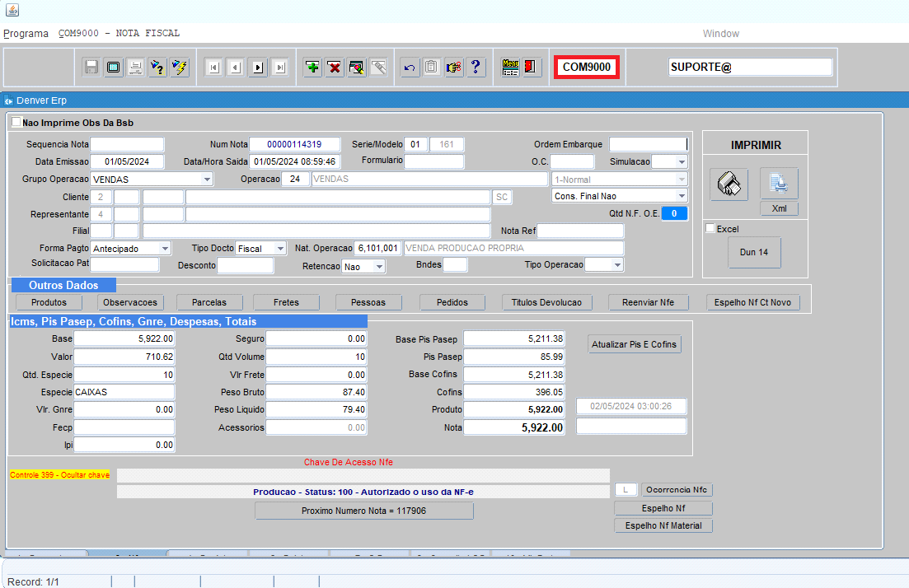Open the Programa menu

26,34
